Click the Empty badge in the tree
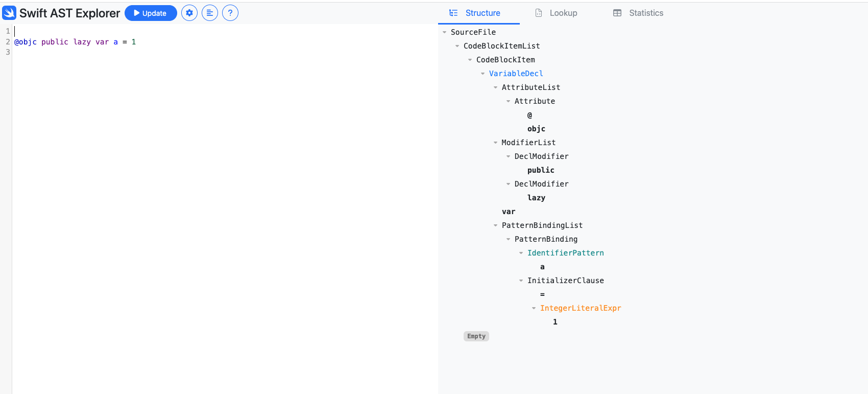This screenshot has width=868, height=394. point(476,336)
